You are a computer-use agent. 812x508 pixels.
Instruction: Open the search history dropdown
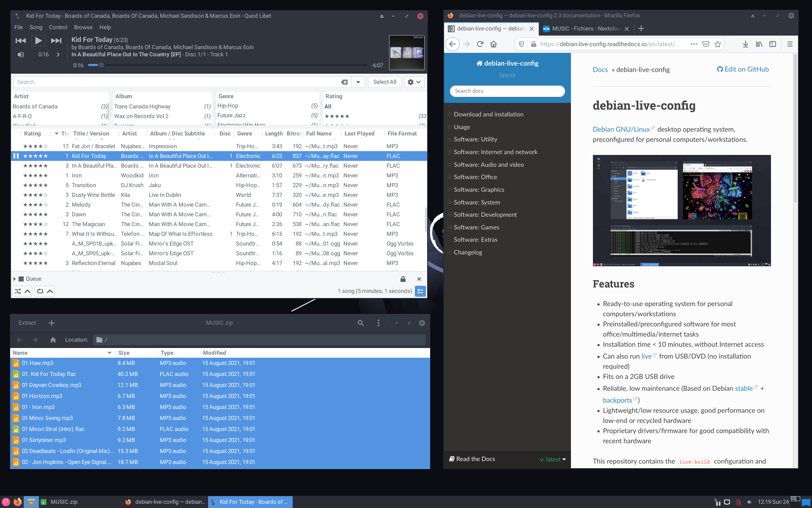pos(358,82)
